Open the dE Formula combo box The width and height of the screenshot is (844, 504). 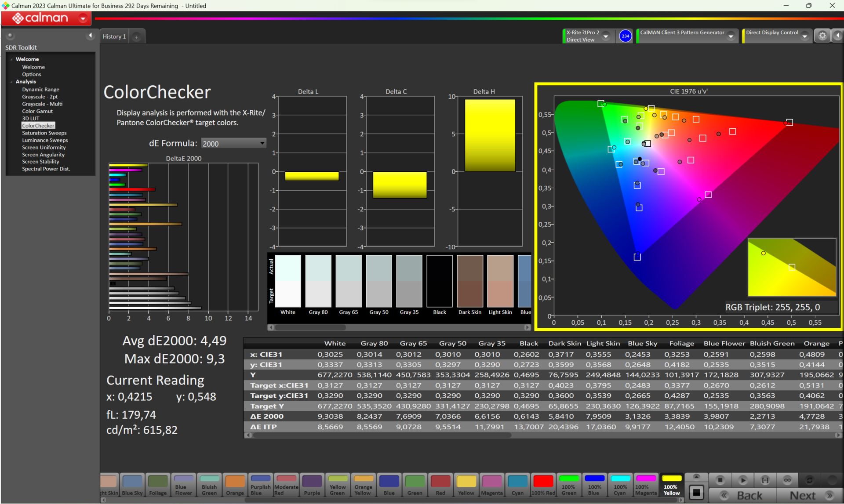233,143
